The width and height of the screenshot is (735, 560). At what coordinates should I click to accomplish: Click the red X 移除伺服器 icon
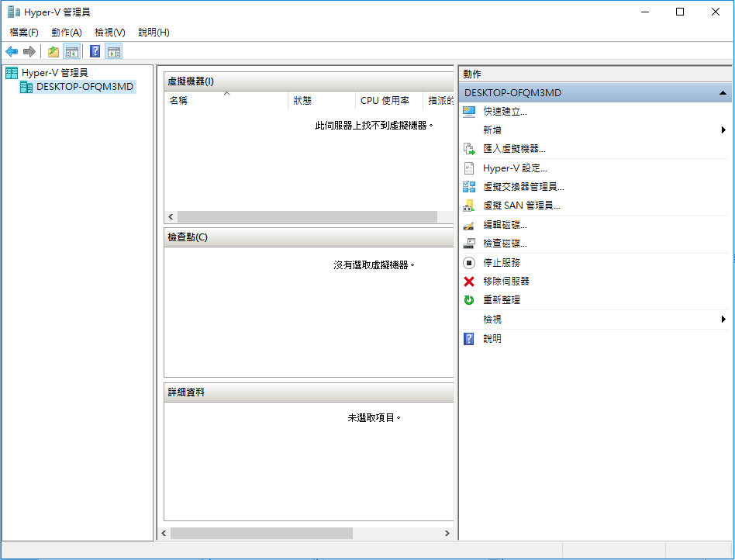[468, 282]
